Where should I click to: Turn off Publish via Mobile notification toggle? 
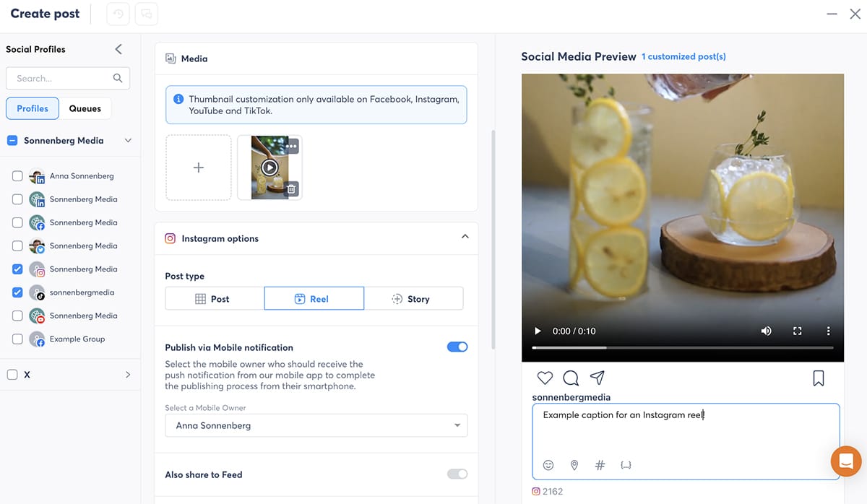(x=457, y=347)
